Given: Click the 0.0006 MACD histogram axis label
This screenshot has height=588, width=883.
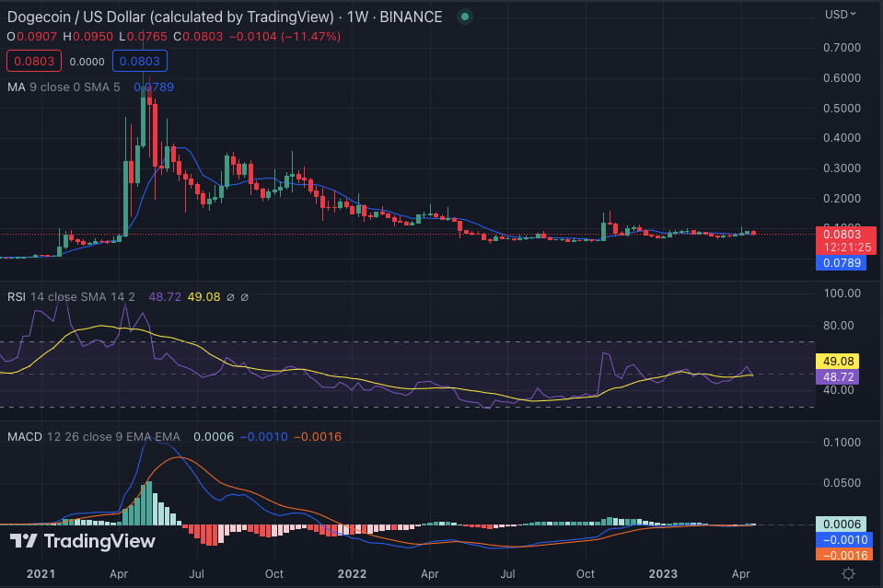Looking at the screenshot, I should [842, 525].
